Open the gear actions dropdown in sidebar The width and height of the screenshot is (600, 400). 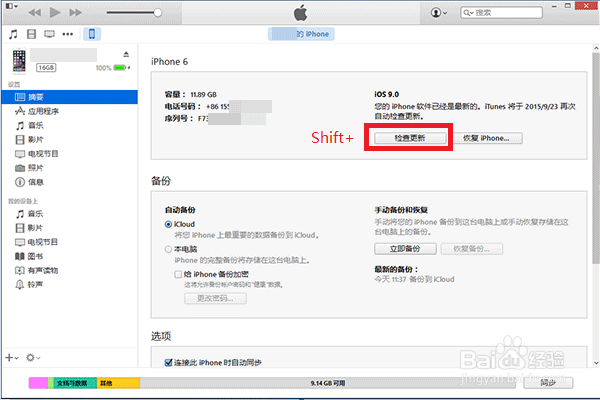(33, 358)
